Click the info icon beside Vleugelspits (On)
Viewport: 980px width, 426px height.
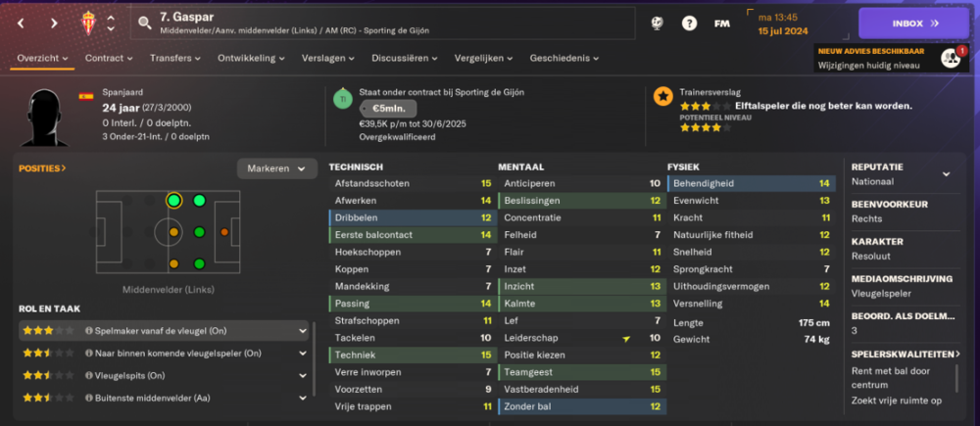[x=89, y=375]
